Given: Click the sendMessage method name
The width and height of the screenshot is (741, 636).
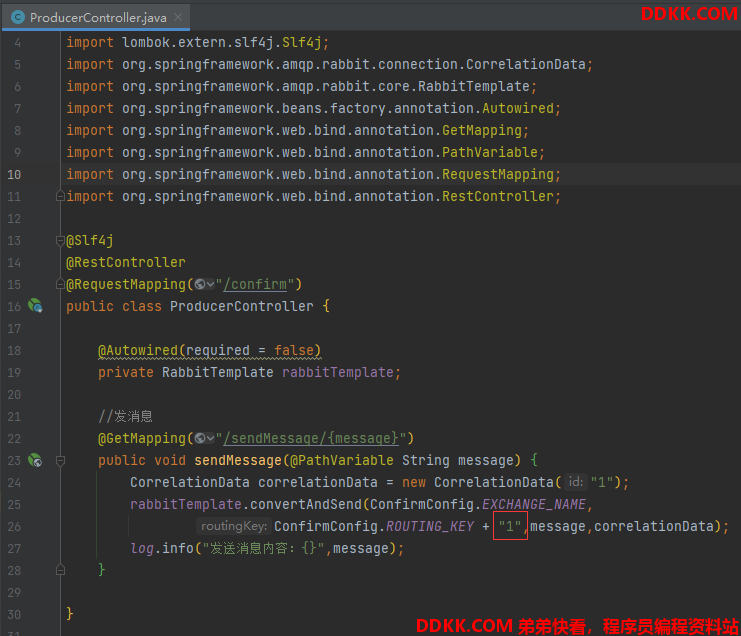Looking at the screenshot, I should (x=238, y=460).
